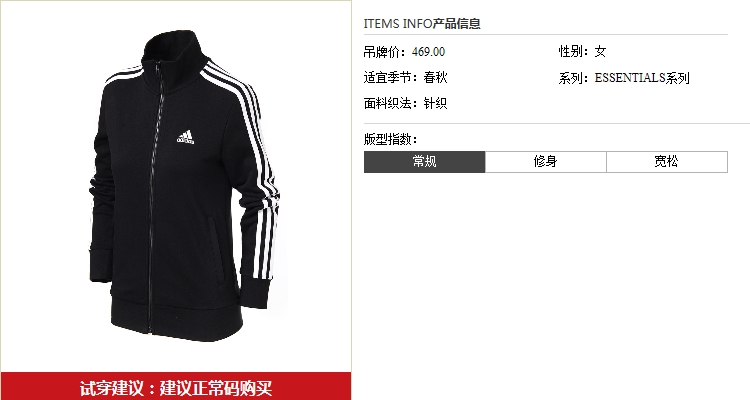This screenshot has height=400, width=750.
Task: Click the jacket's ribbed bottom hem
Action: (176, 320)
